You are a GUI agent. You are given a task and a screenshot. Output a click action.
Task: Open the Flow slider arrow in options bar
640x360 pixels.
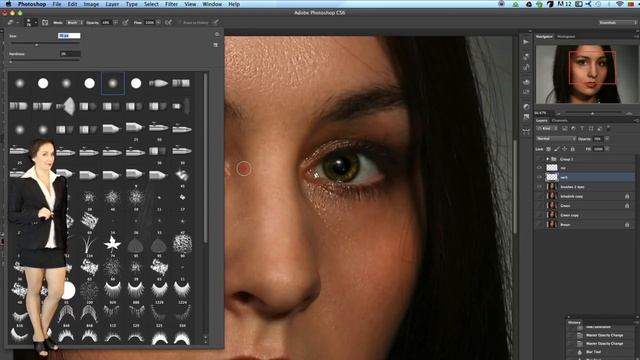point(158,22)
